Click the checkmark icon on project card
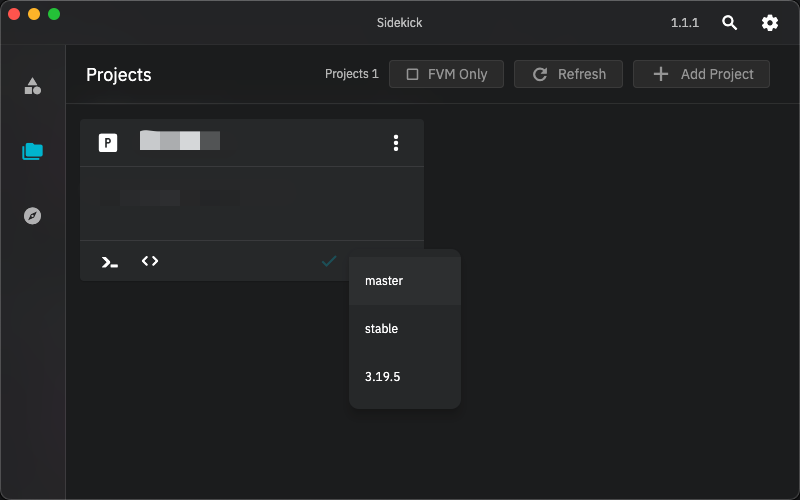Image resolution: width=800 pixels, height=500 pixels. (x=329, y=261)
